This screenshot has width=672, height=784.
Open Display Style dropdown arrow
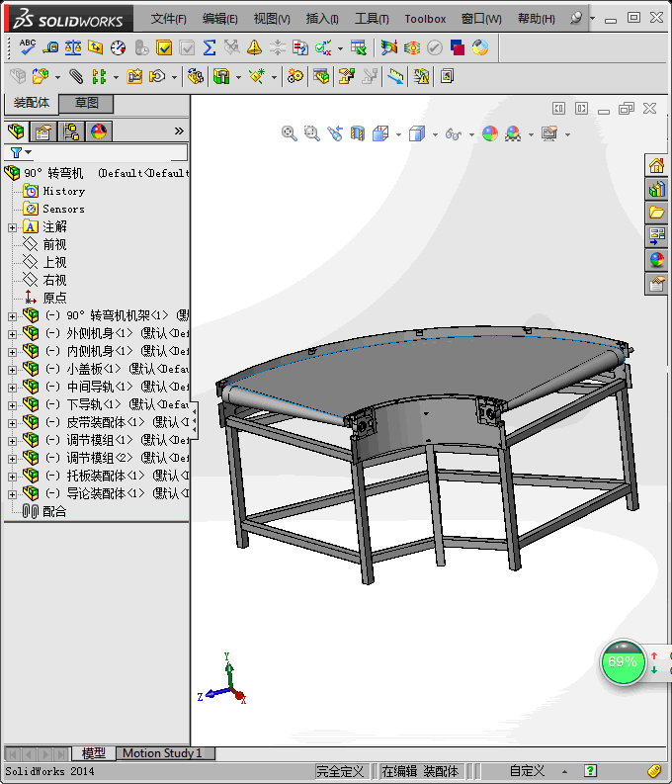click(435, 134)
